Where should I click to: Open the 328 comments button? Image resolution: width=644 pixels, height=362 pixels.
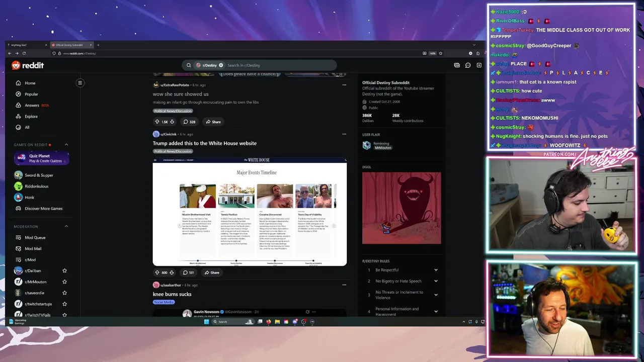tap(189, 122)
